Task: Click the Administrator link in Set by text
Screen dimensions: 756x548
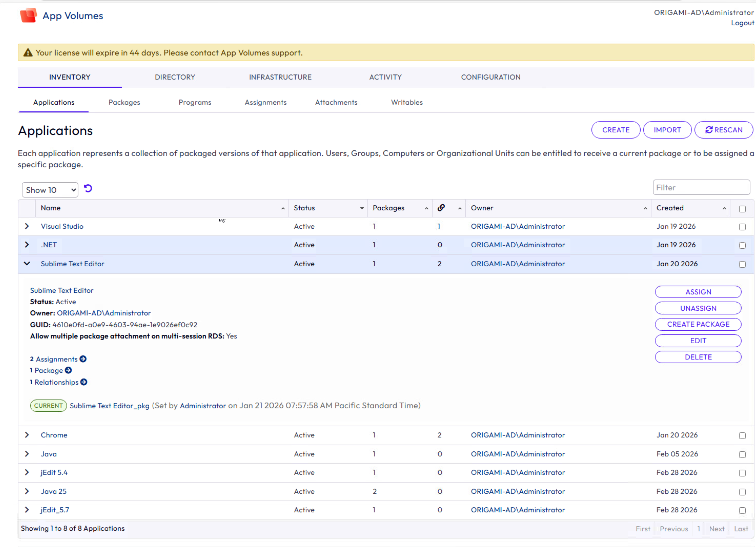Action: click(x=203, y=406)
